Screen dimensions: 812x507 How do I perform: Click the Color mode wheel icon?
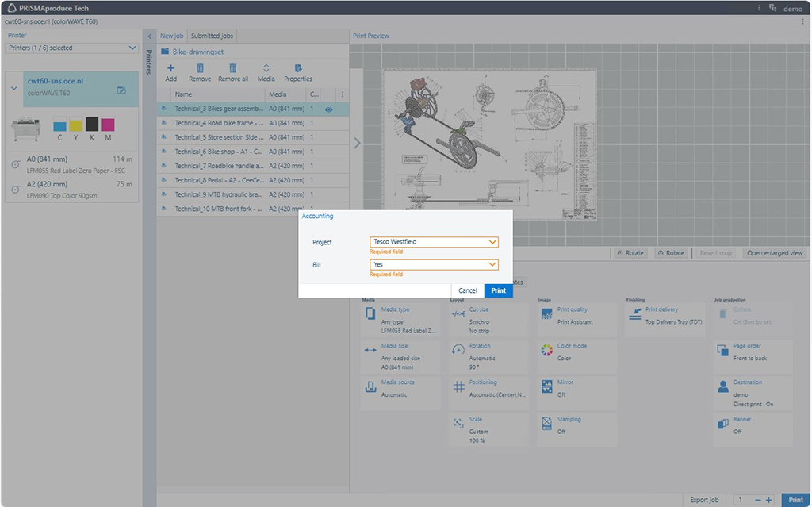click(x=546, y=351)
